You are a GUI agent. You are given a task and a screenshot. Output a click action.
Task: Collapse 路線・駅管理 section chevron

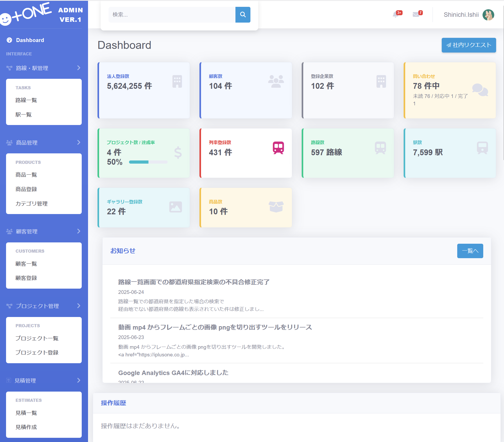(79, 68)
